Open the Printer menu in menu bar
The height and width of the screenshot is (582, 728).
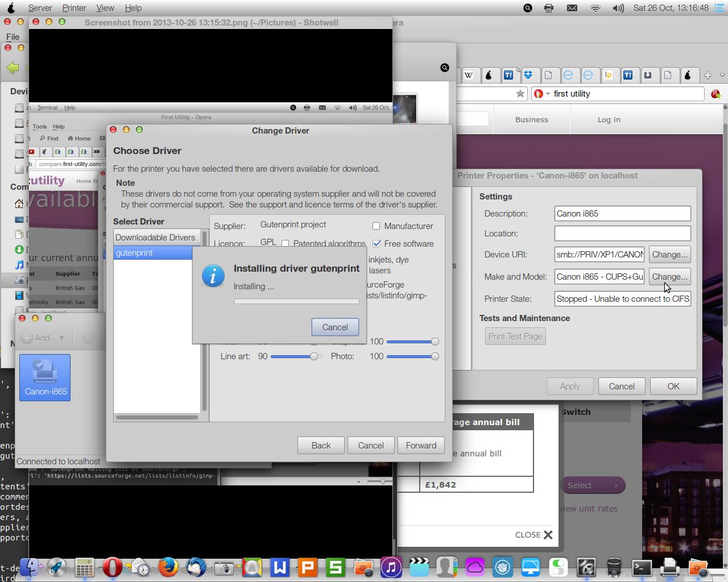coord(74,8)
